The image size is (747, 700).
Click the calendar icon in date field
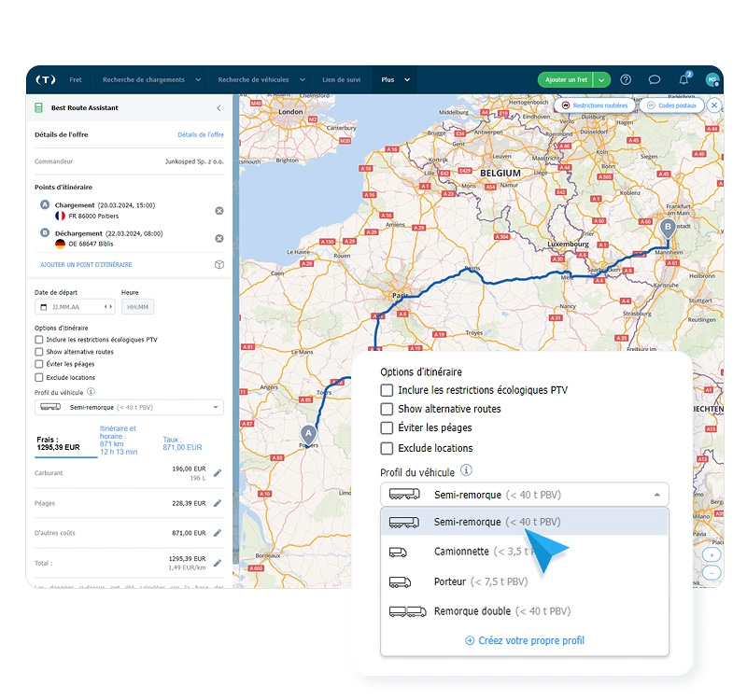pos(44,307)
